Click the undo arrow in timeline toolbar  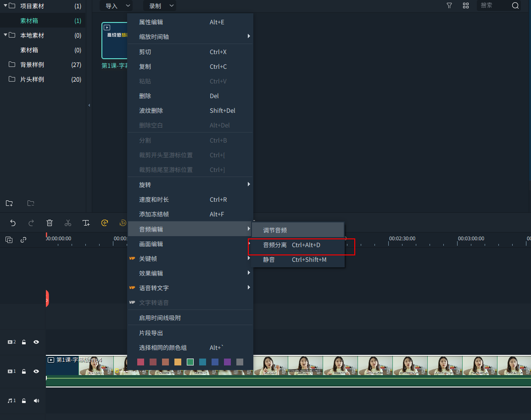(x=13, y=223)
